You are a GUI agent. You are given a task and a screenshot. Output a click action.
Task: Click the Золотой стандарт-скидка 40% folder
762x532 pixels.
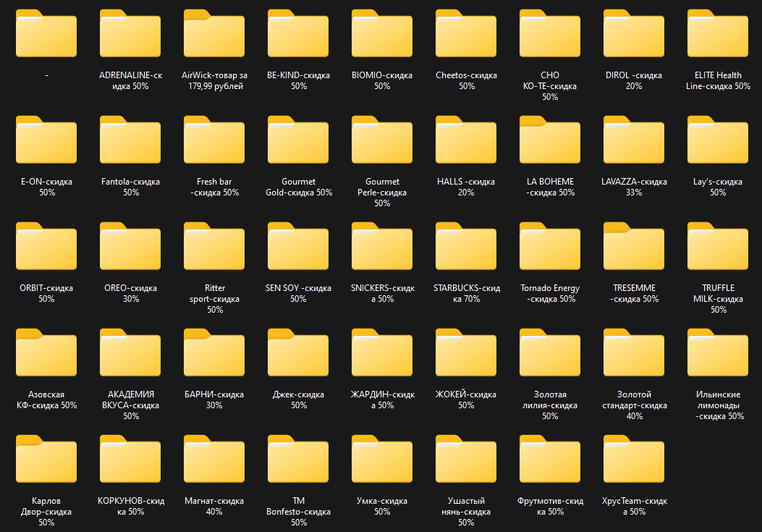coord(634,352)
